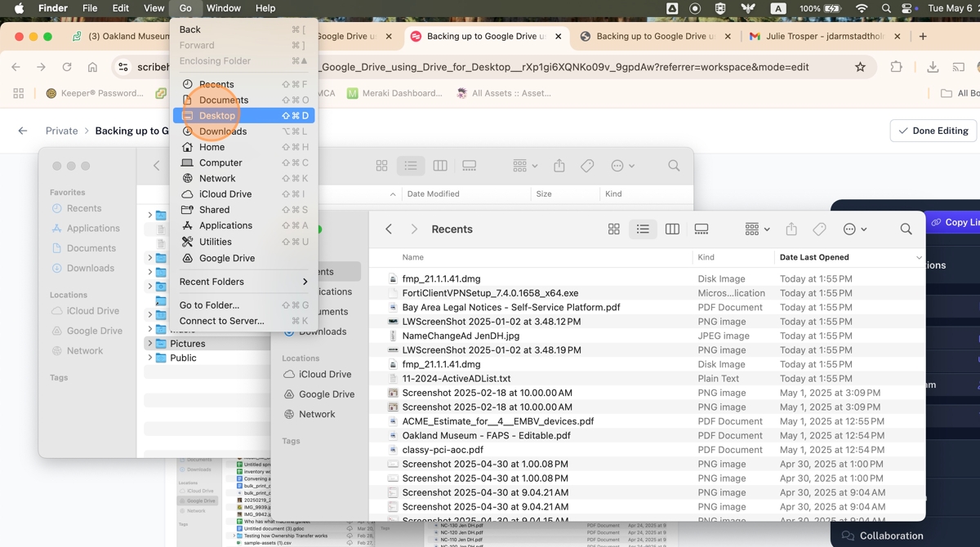Expand the Public folder in back Finder window
The height and width of the screenshot is (547, 980).
click(x=149, y=358)
